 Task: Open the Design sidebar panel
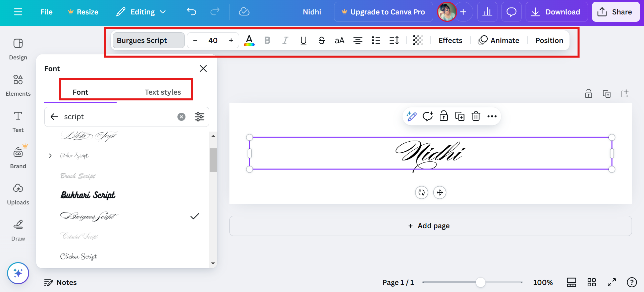tap(18, 49)
